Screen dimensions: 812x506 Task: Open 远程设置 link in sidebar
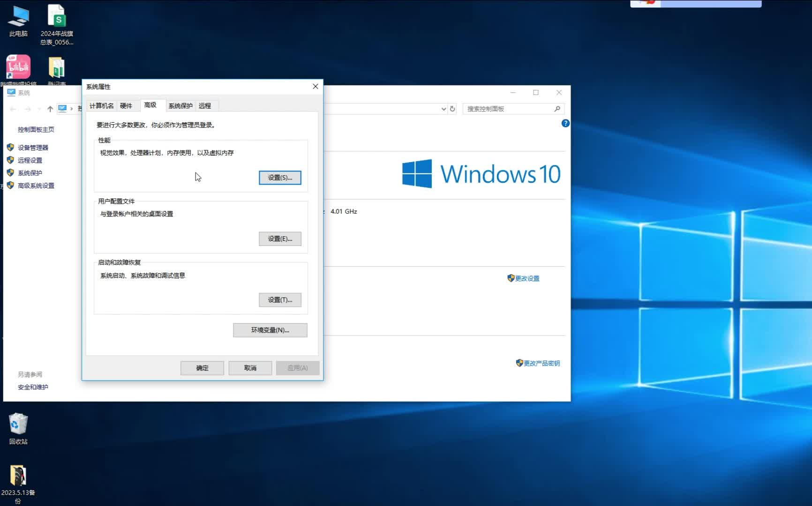pyautogui.click(x=30, y=160)
